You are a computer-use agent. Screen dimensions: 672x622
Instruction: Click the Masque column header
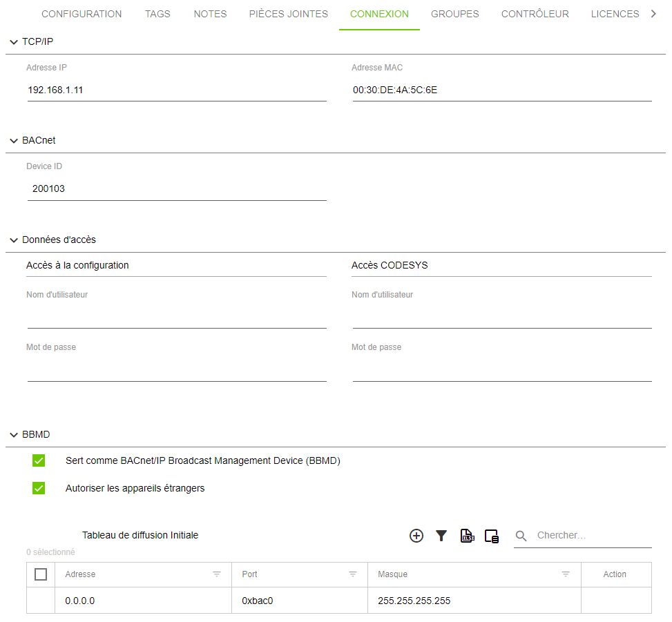(474, 574)
